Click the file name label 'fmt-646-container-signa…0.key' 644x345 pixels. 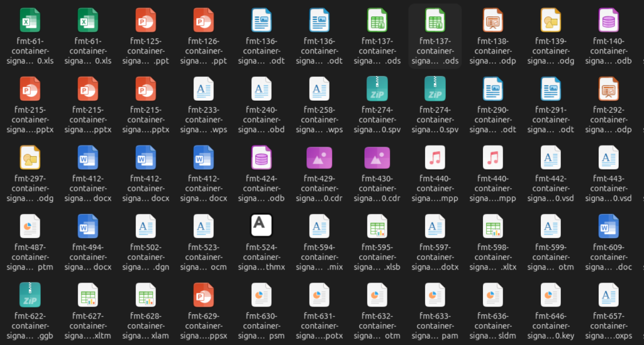[551, 326]
